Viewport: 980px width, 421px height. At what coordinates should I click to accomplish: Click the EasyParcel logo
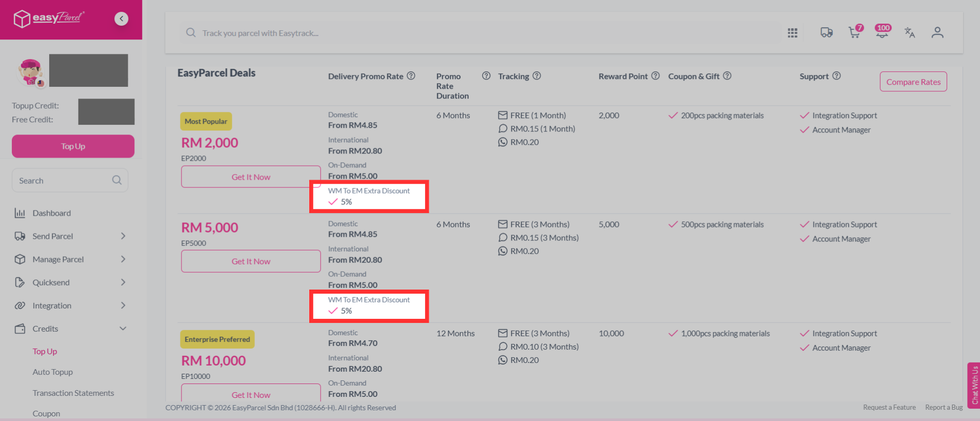pos(49,18)
